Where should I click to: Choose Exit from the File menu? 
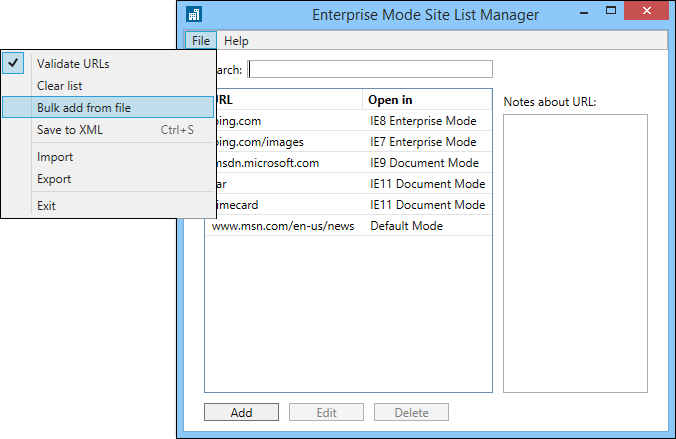pyautogui.click(x=46, y=205)
